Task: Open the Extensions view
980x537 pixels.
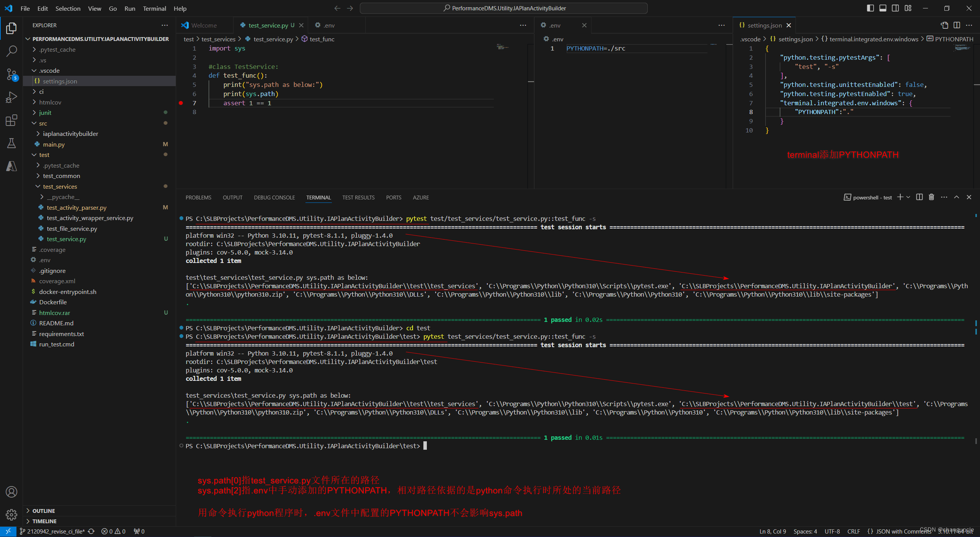Action: point(11,120)
